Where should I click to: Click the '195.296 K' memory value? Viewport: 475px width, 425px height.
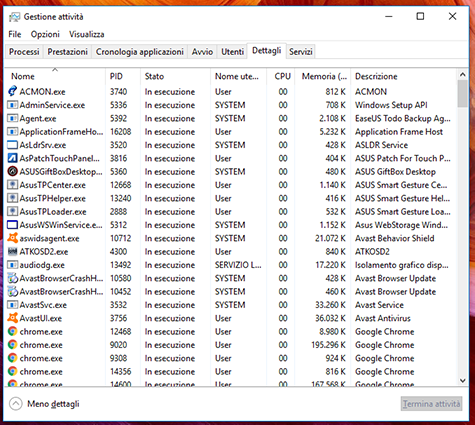[328, 345]
